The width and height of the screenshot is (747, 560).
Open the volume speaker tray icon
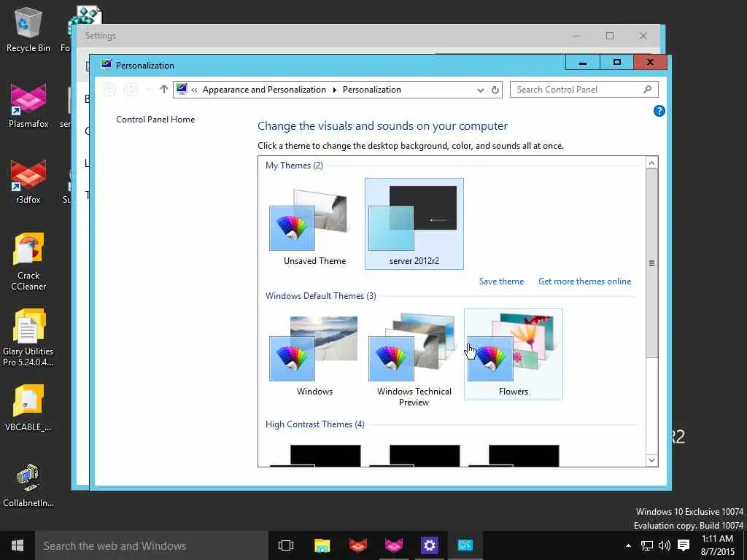coord(664,545)
